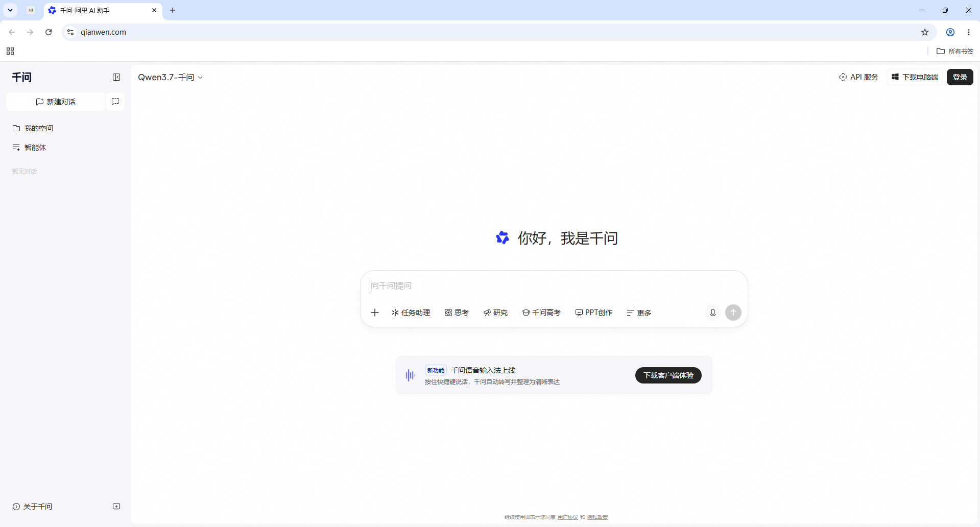
Task: Open 用户协议 link in footer
Action: click(x=568, y=517)
